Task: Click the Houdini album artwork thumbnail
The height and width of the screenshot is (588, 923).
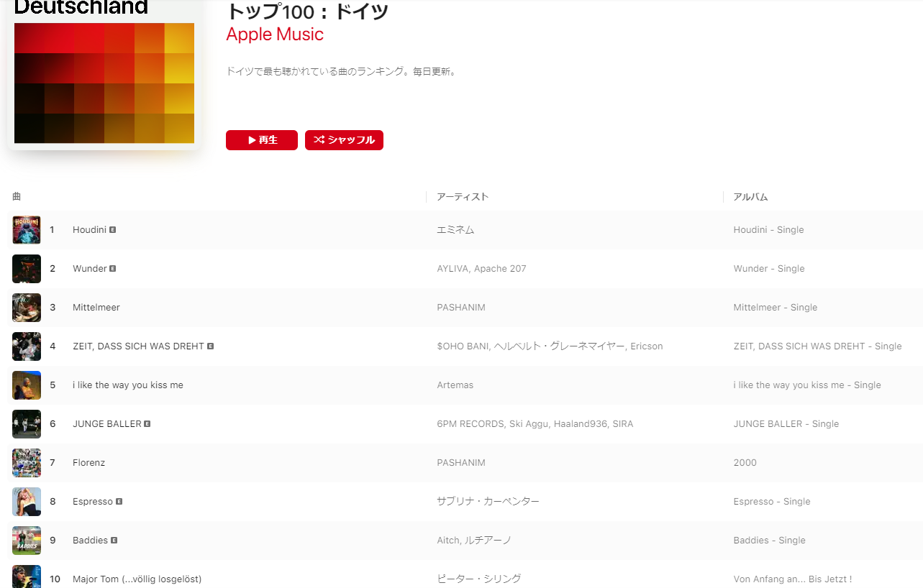Action: [x=27, y=230]
